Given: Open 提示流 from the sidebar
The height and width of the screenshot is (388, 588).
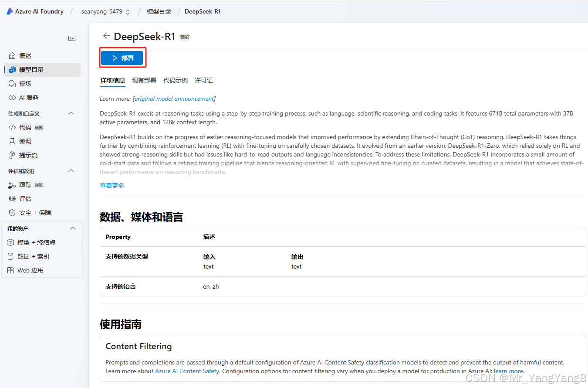Looking at the screenshot, I should [x=42, y=155].
